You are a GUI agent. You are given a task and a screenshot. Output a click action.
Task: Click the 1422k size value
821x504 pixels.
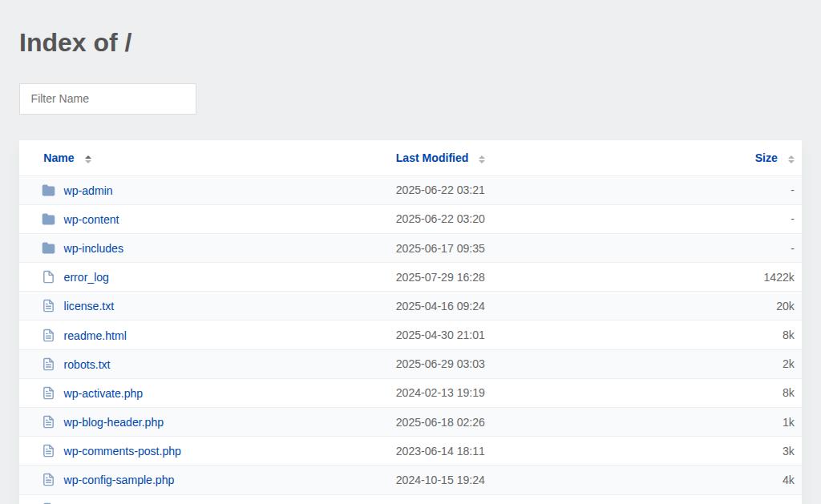(779, 277)
